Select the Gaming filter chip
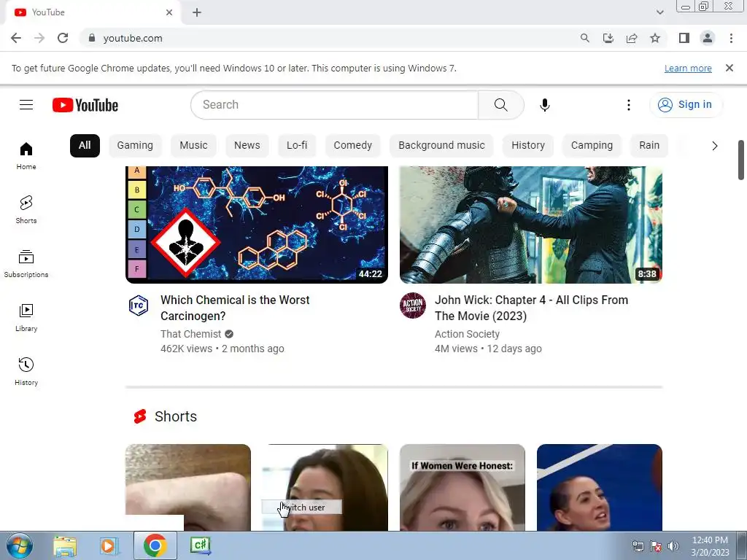747x560 pixels. coord(135,146)
